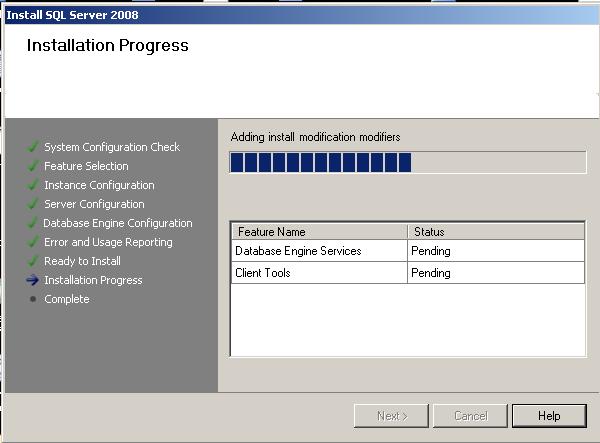Viewport: 600px width, 443px height.
Task: Click the Pending status for Client Tools
Action: pyautogui.click(x=430, y=273)
